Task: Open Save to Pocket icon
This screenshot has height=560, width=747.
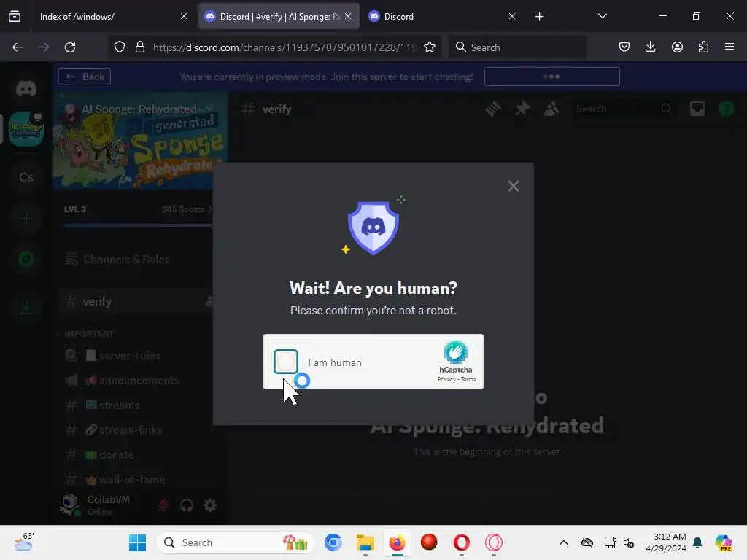Action: [624, 47]
